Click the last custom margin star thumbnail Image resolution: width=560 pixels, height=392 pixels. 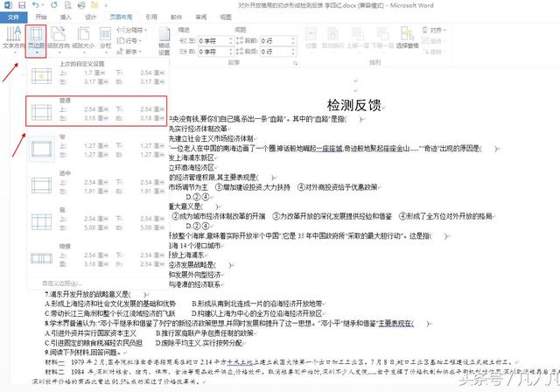click(x=41, y=76)
